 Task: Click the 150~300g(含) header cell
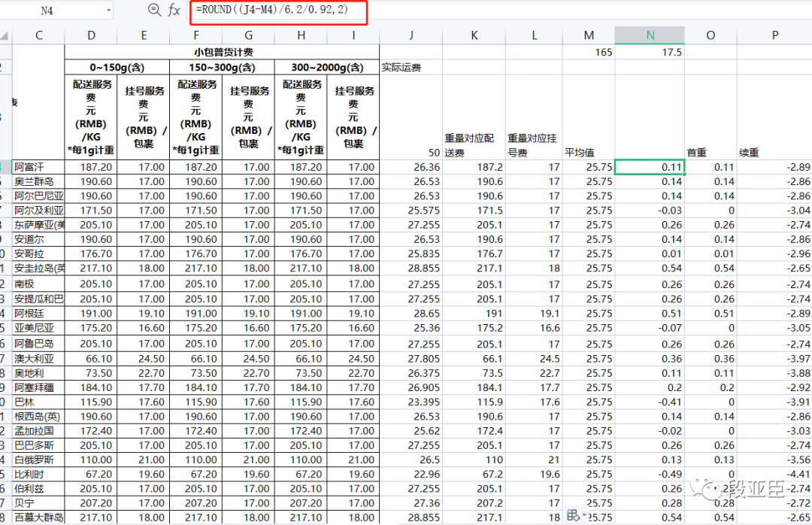222,68
